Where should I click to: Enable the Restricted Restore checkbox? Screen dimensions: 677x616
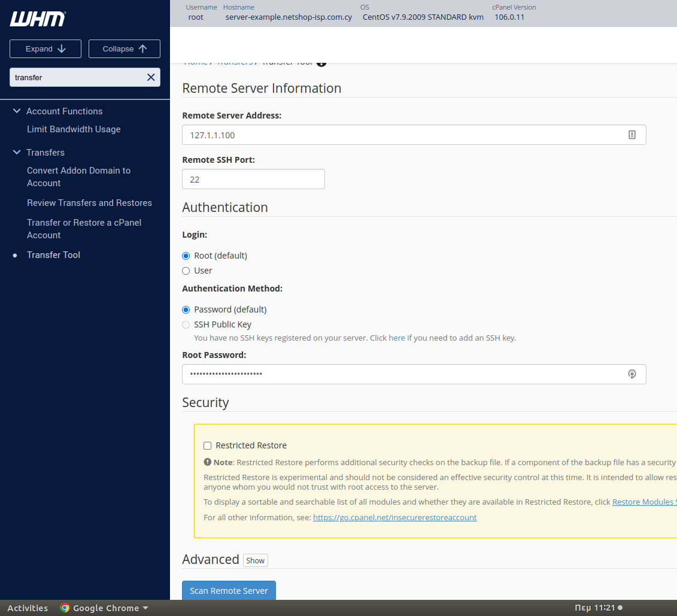tap(208, 445)
